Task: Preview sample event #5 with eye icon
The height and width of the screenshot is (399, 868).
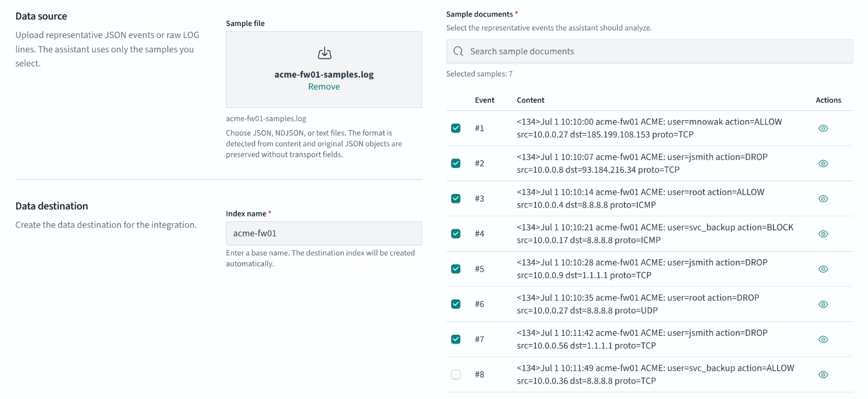Action: pos(823,269)
